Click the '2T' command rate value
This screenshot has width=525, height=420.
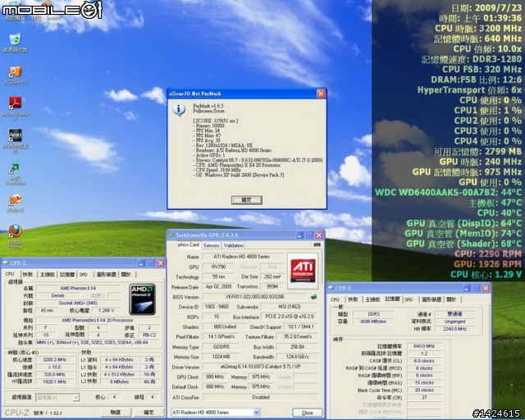pyautogui.click(x=424, y=397)
